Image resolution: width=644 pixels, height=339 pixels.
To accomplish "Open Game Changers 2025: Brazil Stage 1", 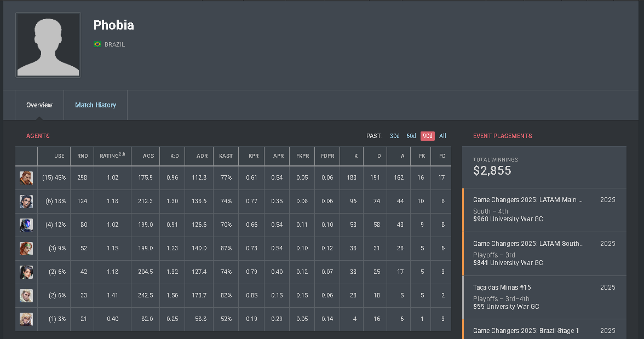I will [x=544, y=329].
